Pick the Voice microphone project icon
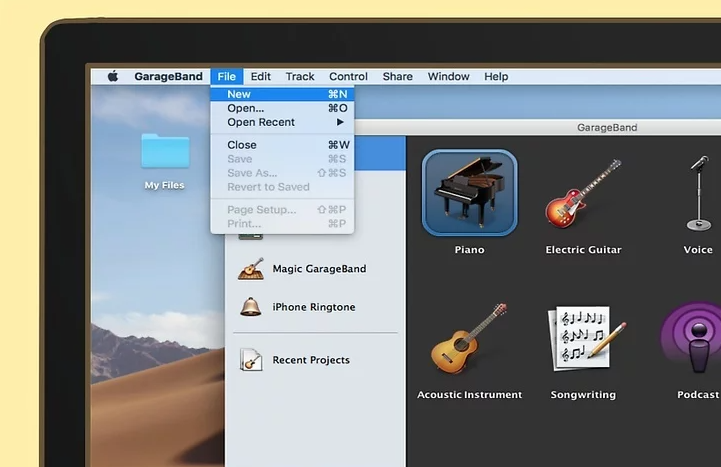Image resolution: width=721 pixels, height=467 pixels. pyautogui.click(x=698, y=194)
